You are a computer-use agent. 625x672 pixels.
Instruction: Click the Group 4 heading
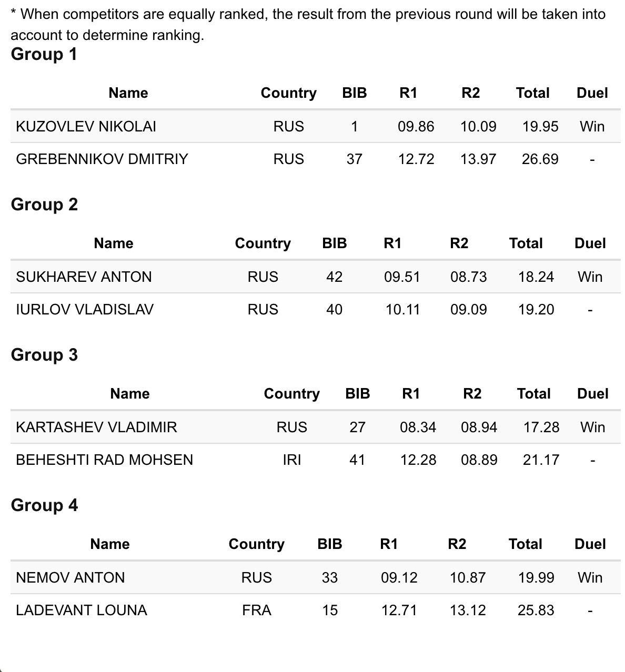[44, 505]
